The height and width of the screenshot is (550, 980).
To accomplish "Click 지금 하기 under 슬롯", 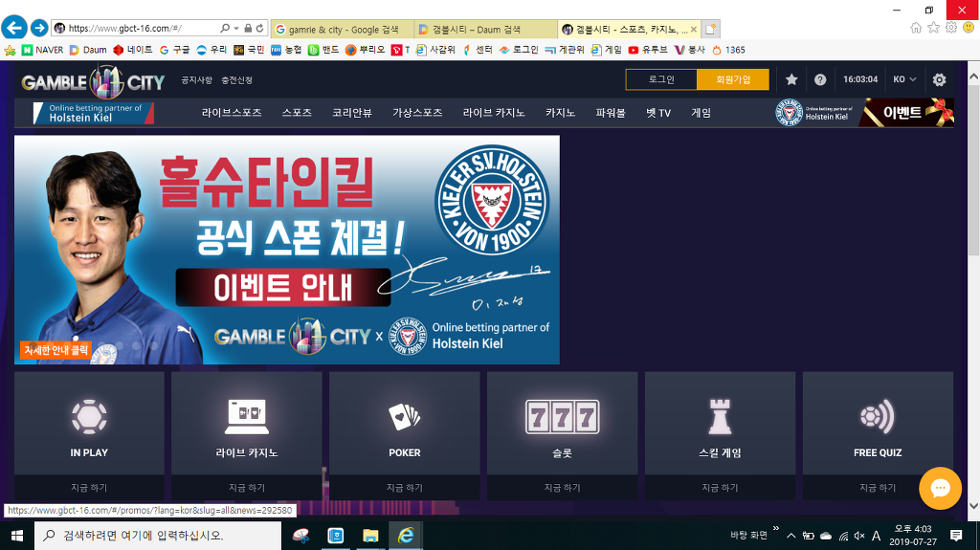I will (x=563, y=488).
